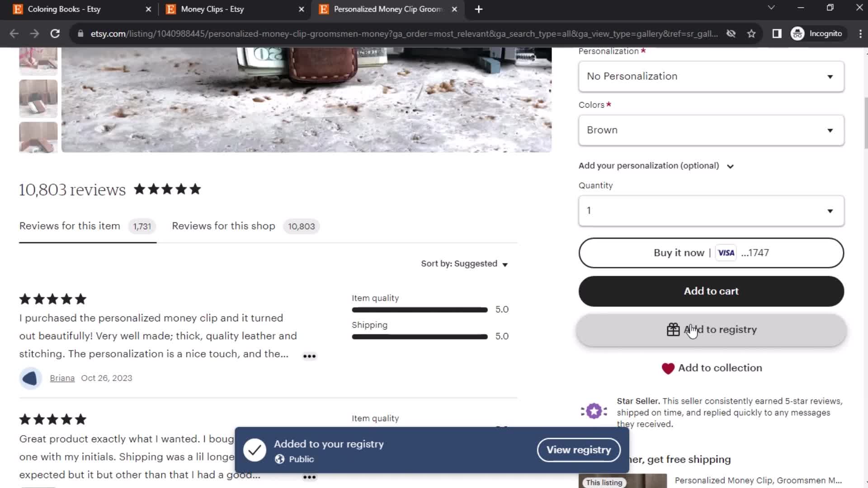Image resolution: width=868 pixels, height=488 pixels.
Task: Click the Add to cart button
Action: [x=711, y=291]
